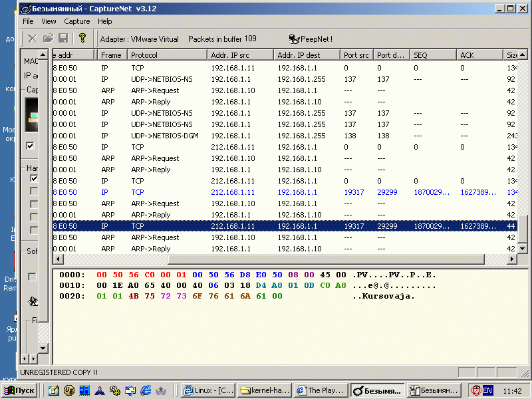Click the Protocol column header
Screen dimensions: 532x399
(166, 55)
